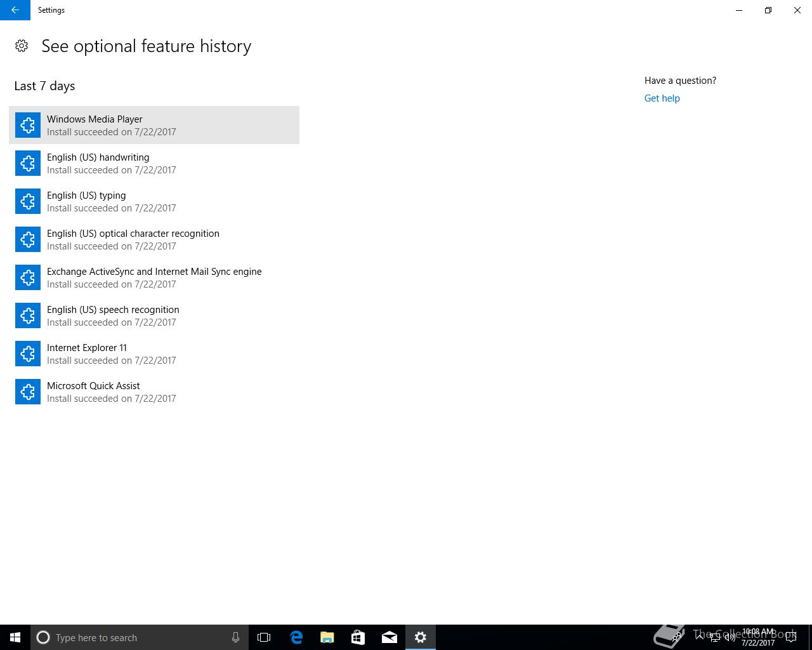812x650 pixels.
Task: Click the Cortana search box
Action: coord(139,637)
